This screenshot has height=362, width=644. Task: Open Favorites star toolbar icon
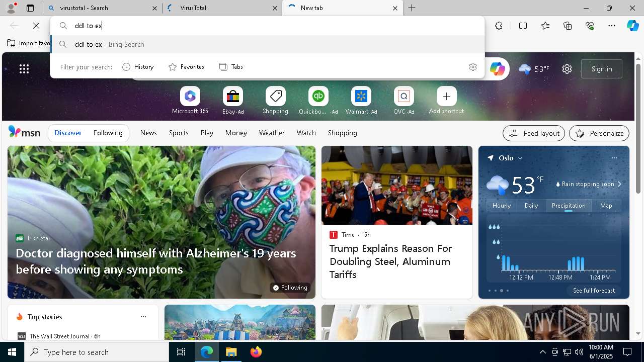545,26
